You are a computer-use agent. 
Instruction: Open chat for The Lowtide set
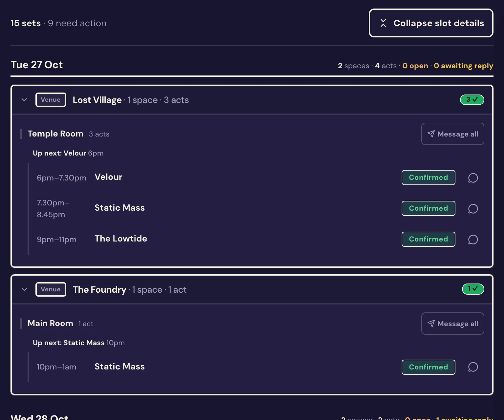473,240
